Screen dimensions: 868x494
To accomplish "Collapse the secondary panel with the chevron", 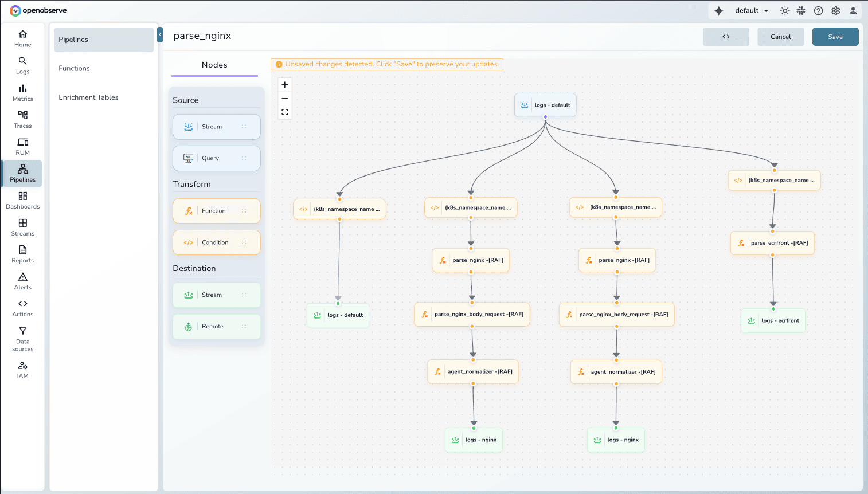I will [x=159, y=34].
